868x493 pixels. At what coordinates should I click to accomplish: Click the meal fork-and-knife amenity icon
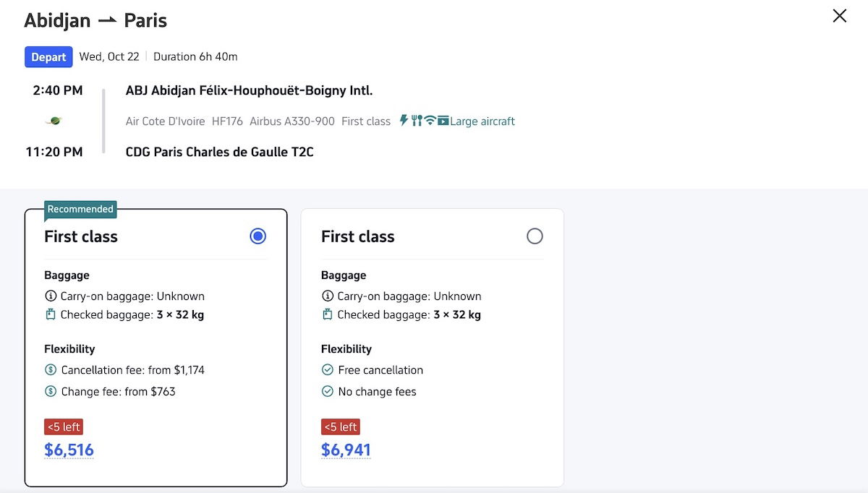tap(417, 121)
